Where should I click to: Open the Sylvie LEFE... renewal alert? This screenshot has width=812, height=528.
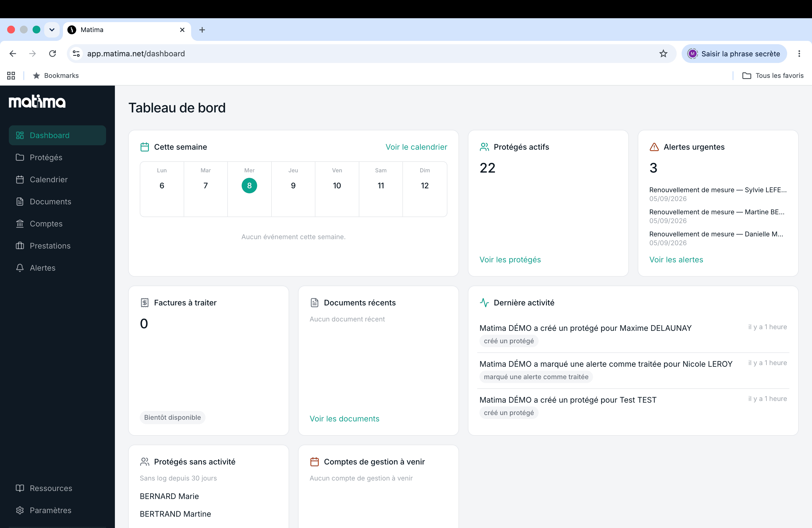[x=718, y=194]
